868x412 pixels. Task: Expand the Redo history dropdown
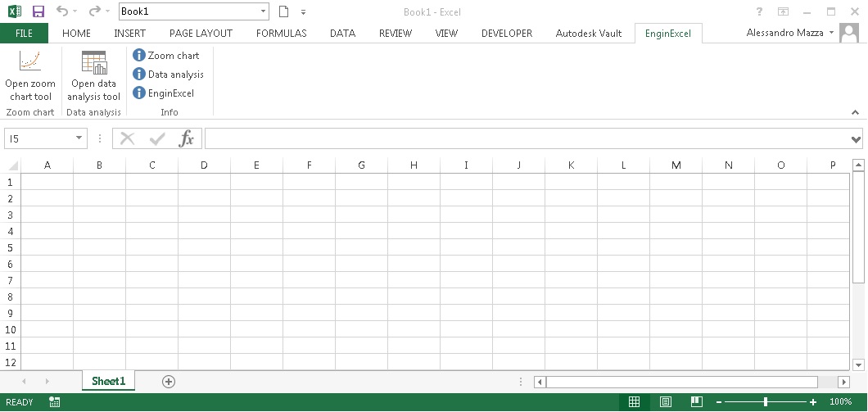pyautogui.click(x=107, y=11)
